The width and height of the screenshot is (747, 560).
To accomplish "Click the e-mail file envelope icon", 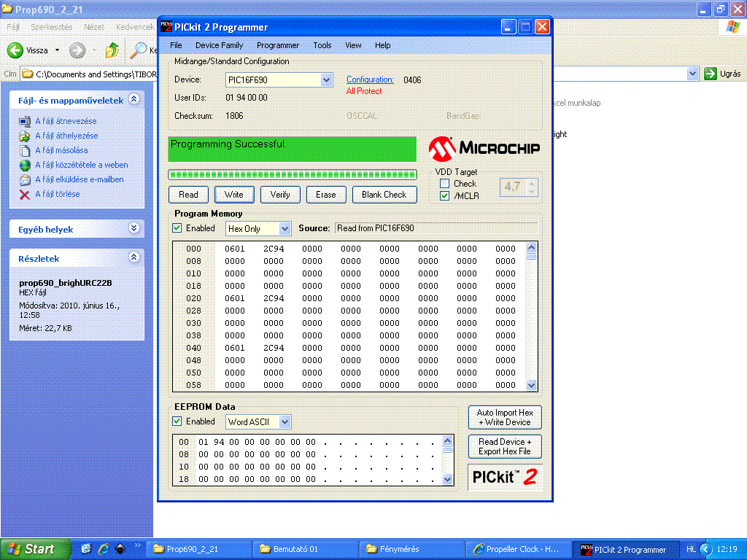I will tap(24, 179).
